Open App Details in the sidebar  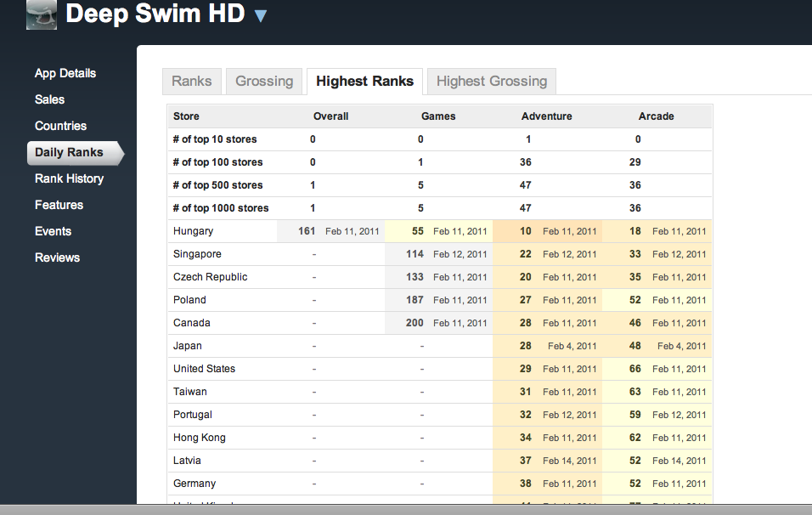pos(65,73)
